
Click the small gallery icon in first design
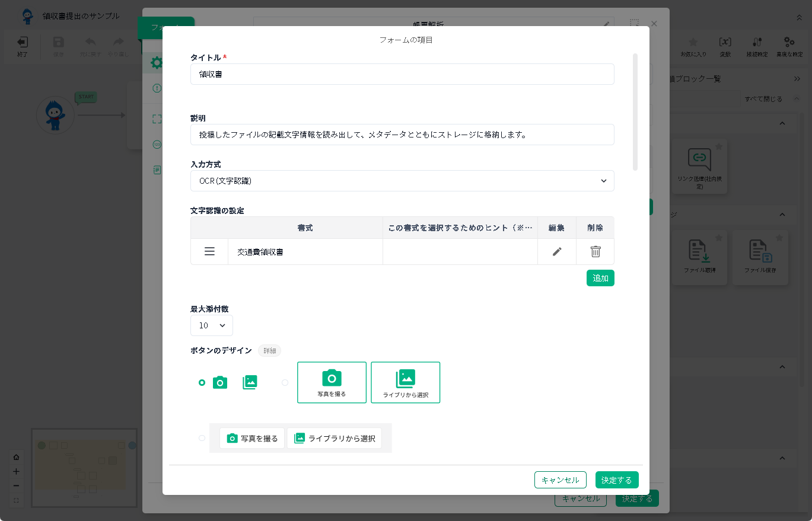pyautogui.click(x=250, y=383)
